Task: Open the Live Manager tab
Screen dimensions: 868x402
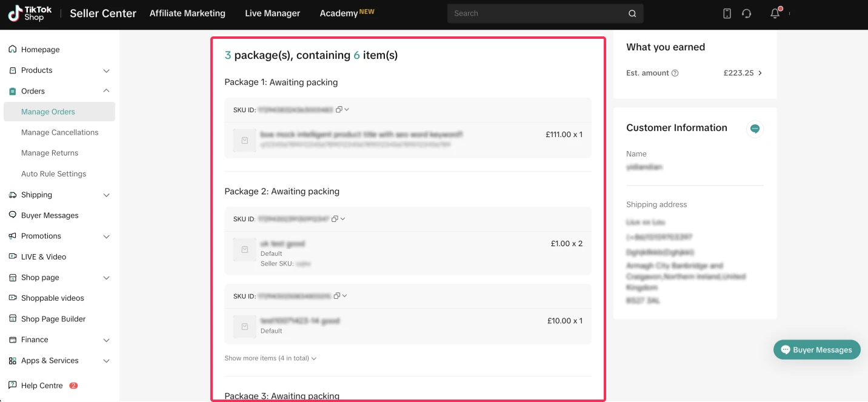Action: point(272,13)
